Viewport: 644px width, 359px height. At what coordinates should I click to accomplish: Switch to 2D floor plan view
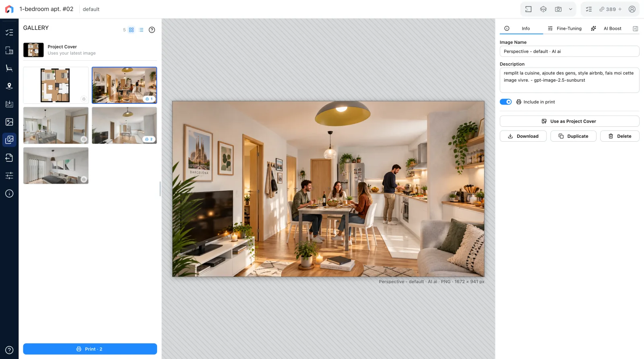pos(528,9)
